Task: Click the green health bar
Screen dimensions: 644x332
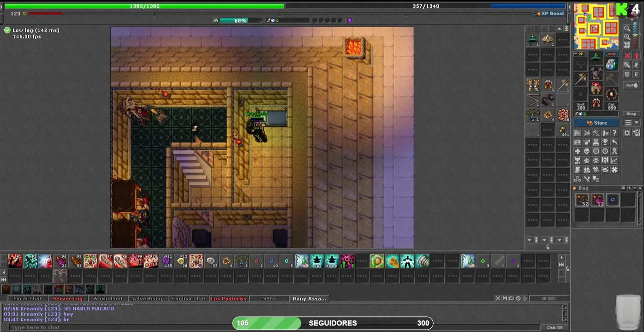Action: pyautogui.click(x=144, y=6)
